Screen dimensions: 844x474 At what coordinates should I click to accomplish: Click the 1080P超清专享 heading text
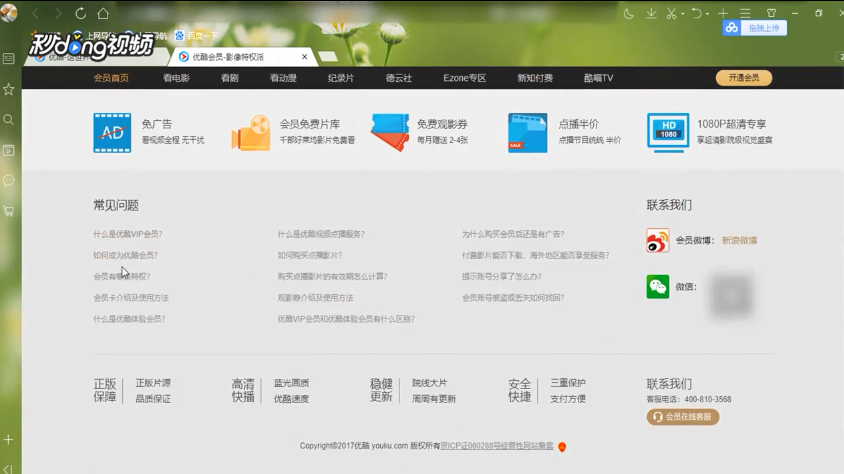(732, 124)
